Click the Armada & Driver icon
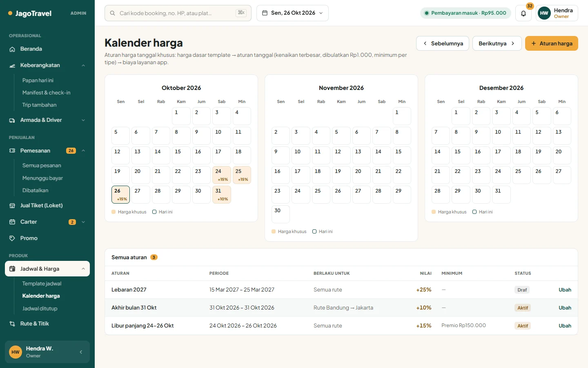The height and width of the screenshot is (368, 588). tap(12, 120)
